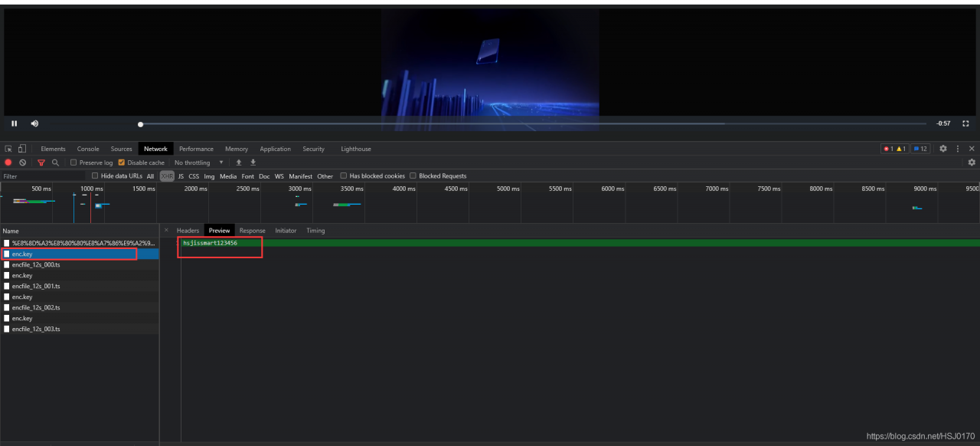
Task: Open the customize DevTools three-dot menu
Action: click(957, 149)
